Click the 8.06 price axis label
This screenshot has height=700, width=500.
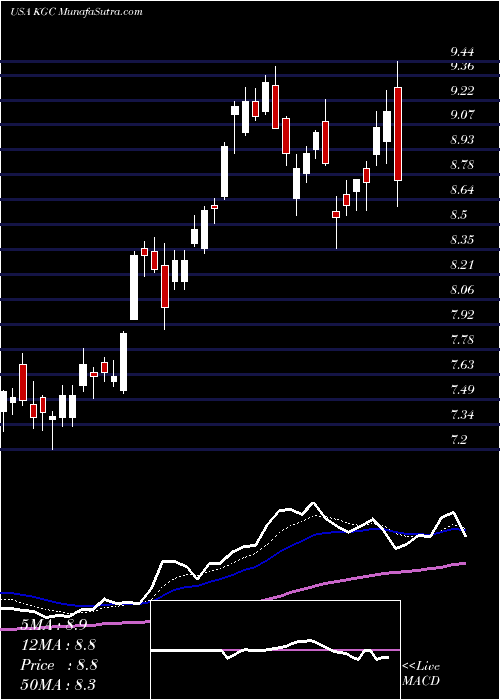[x=462, y=291]
